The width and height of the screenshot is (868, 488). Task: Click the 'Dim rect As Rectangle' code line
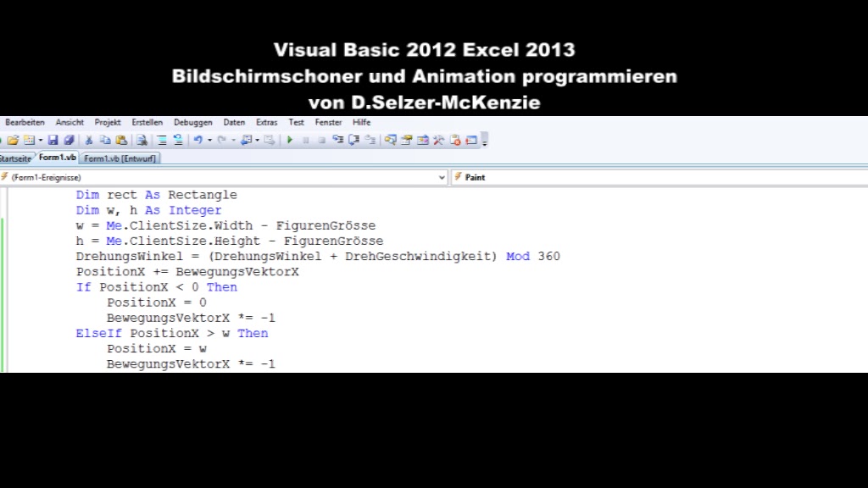click(x=156, y=195)
